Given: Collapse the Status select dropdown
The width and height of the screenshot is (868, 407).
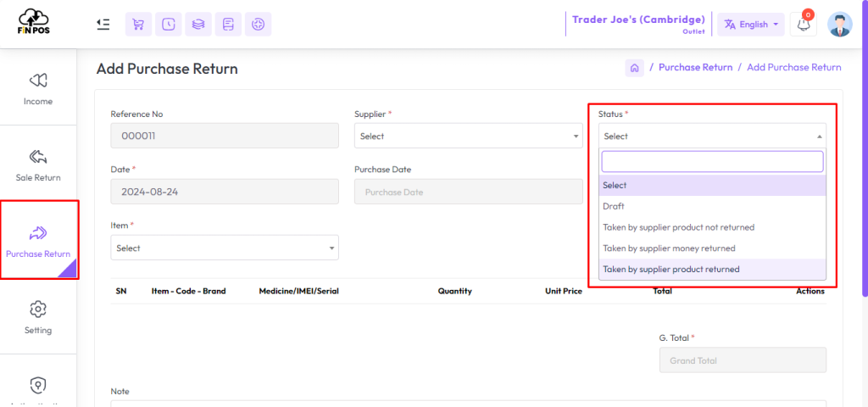Looking at the screenshot, I should click(x=712, y=136).
